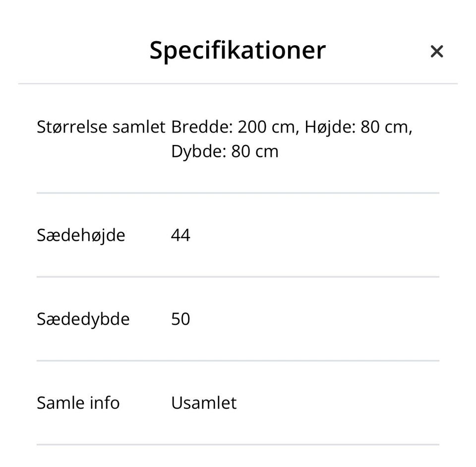Click divider below the Sædedybde row

238,360
